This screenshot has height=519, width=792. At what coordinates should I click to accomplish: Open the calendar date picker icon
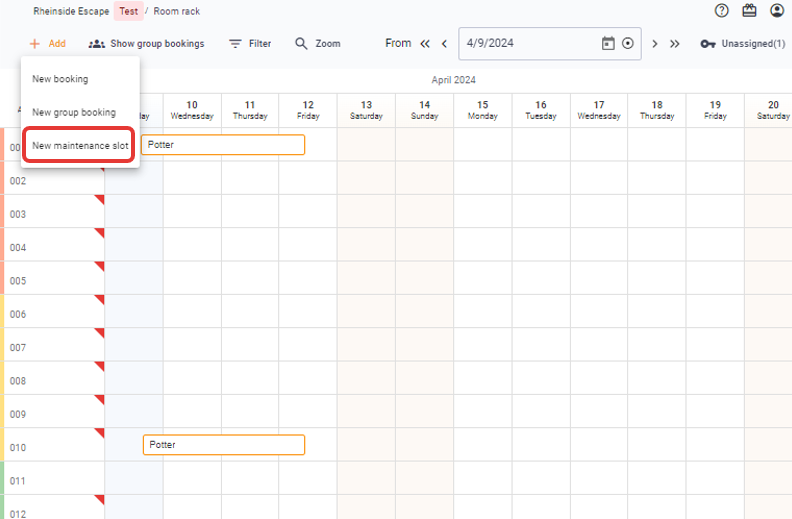coord(607,44)
